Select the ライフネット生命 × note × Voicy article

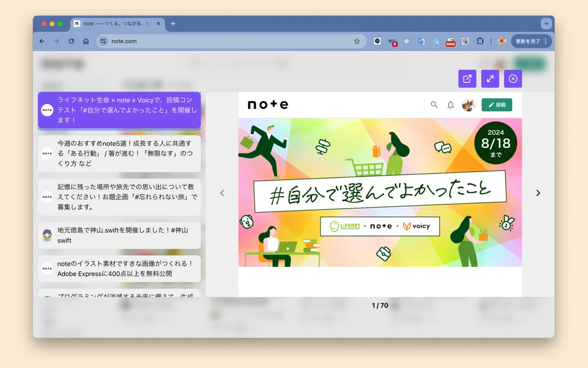[120, 110]
